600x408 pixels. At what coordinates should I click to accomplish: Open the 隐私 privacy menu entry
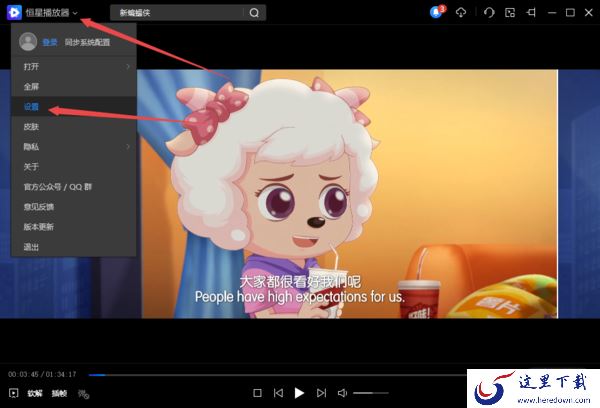click(x=74, y=147)
